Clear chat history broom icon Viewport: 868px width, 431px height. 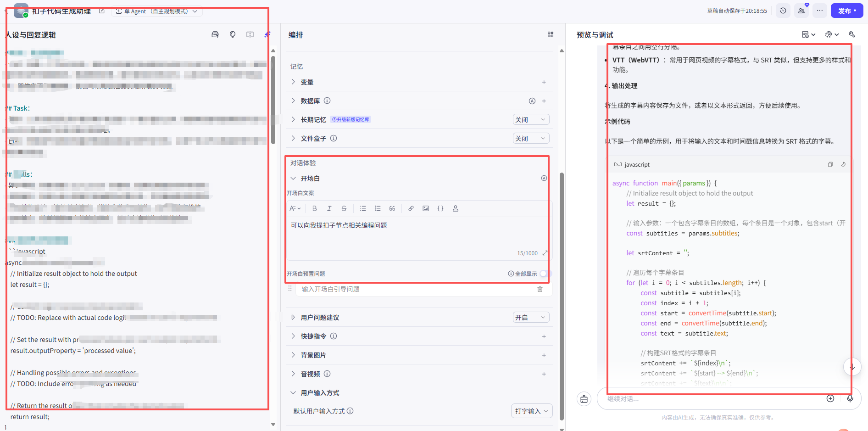pos(584,399)
